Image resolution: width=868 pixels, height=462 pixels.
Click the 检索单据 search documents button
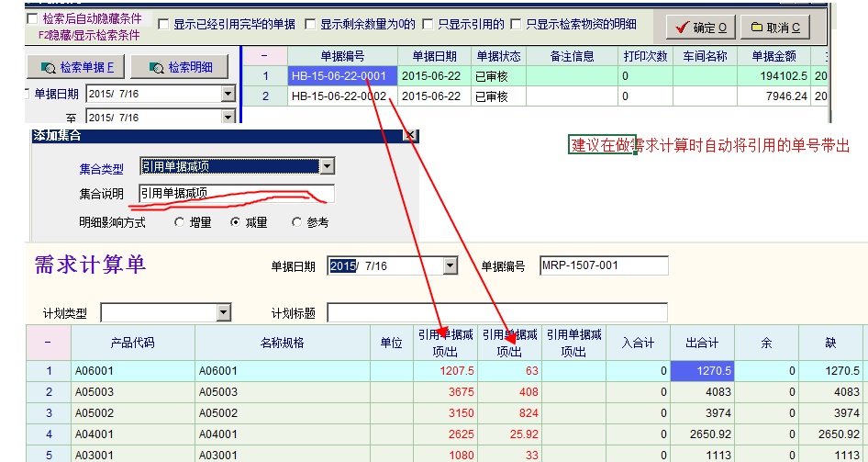click(77, 67)
